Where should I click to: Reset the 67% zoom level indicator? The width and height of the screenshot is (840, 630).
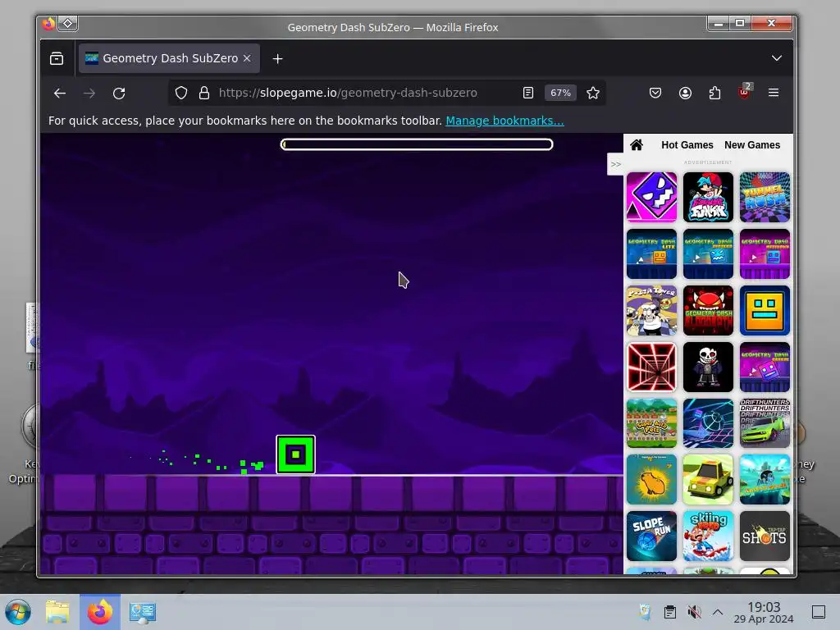[x=560, y=93]
